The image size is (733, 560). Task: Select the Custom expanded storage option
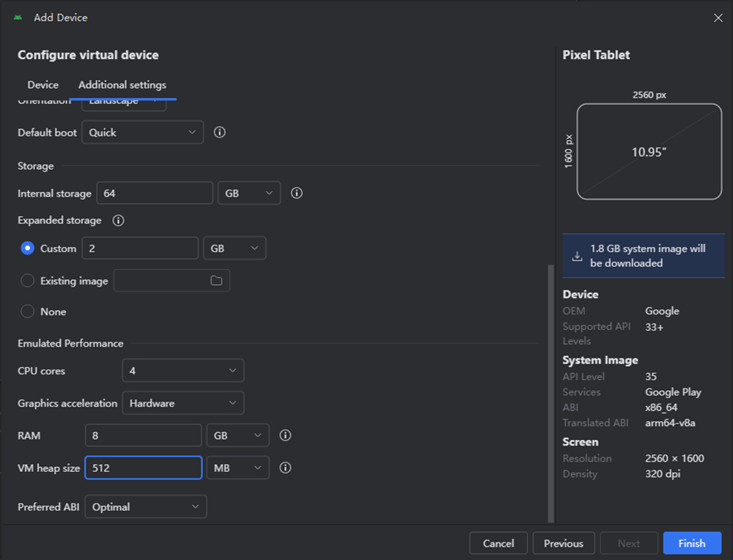click(28, 248)
